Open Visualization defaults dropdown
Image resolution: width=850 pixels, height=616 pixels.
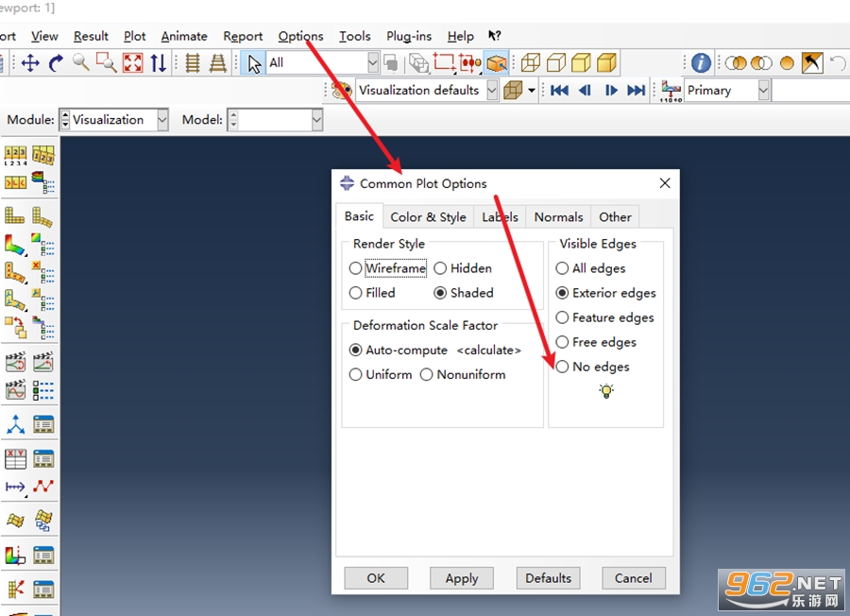click(x=492, y=90)
